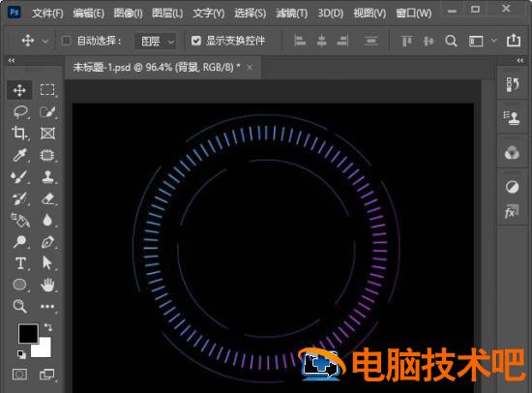
Task: Align left edges in options bar
Action: 300,41
